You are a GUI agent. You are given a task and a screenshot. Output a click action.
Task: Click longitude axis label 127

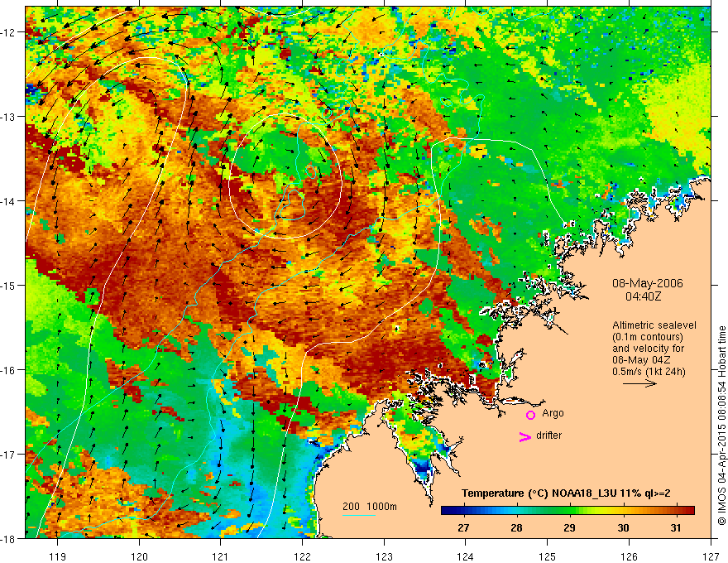click(x=711, y=556)
